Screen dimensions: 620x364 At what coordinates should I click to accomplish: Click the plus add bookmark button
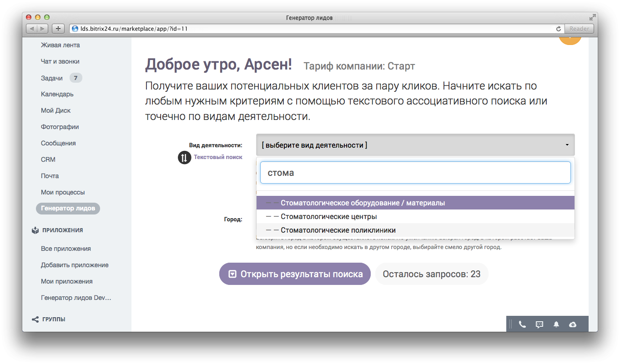58,29
